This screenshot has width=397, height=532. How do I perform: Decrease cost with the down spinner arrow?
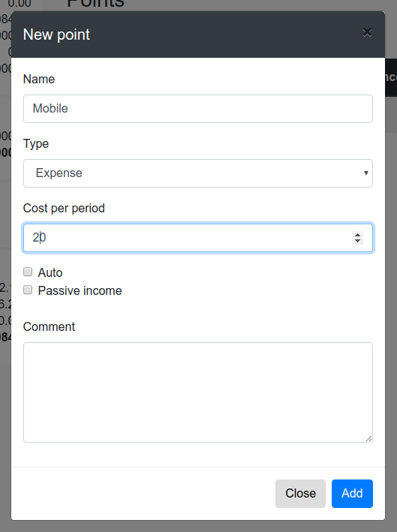click(357, 241)
